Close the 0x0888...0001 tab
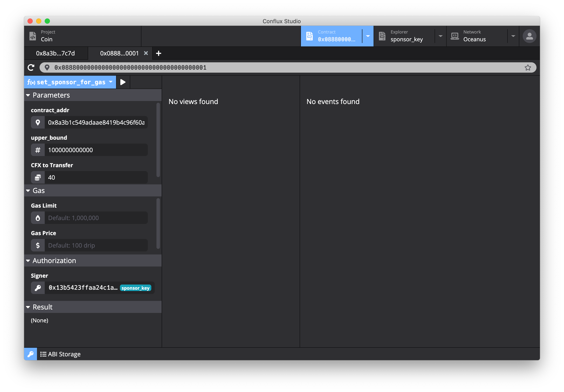 [146, 53]
